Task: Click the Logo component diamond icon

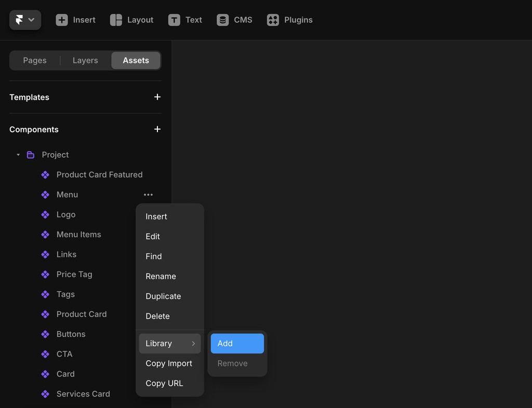Action: (45, 214)
